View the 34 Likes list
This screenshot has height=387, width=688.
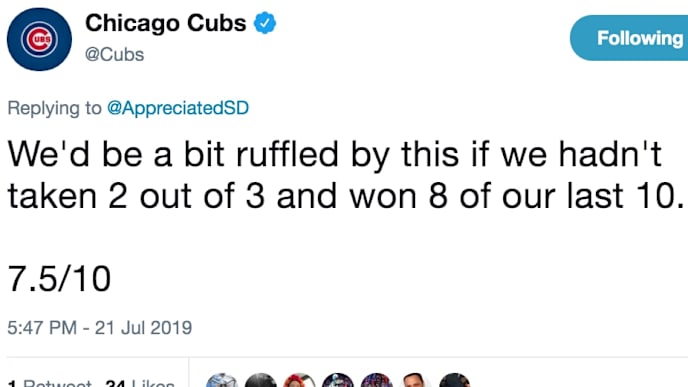pyautogui.click(x=140, y=383)
